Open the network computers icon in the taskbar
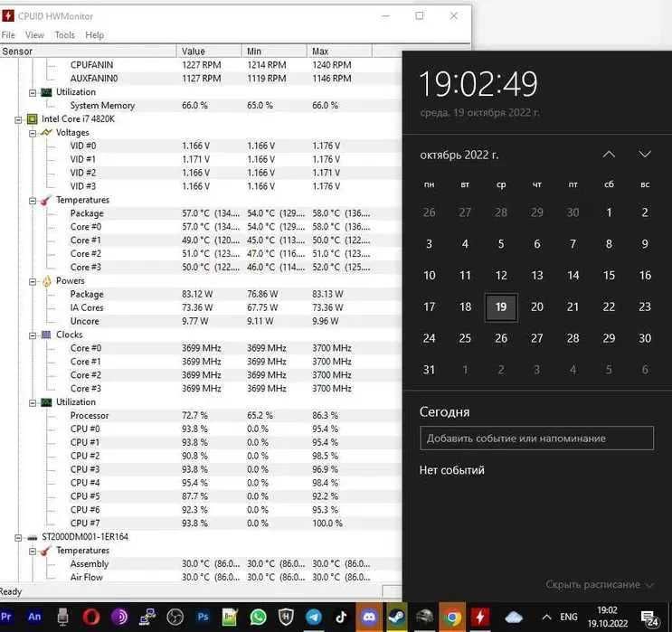Image resolution: width=672 pixels, height=632 pixels. 147,617
